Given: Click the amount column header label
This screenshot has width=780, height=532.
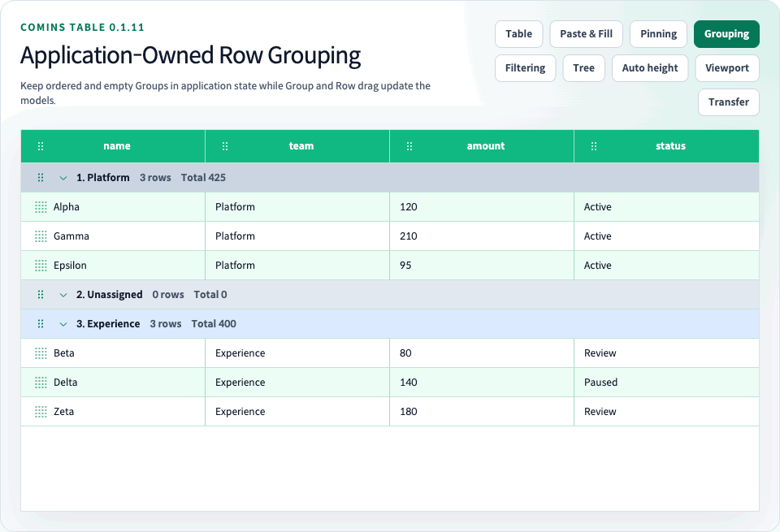Looking at the screenshot, I should (x=486, y=146).
